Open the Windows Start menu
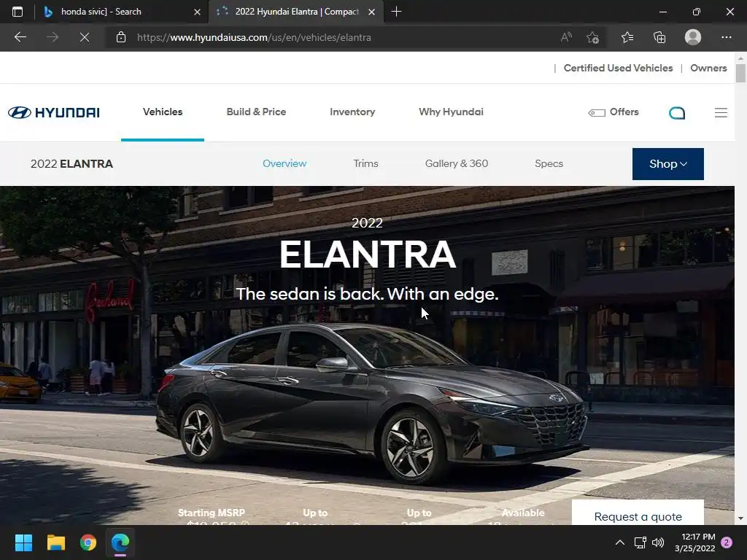 [23, 542]
